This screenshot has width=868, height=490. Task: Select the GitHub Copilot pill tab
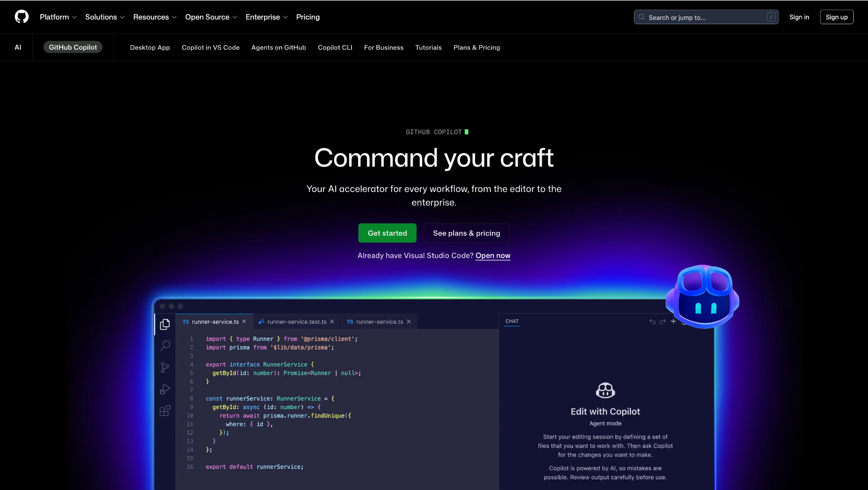pyautogui.click(x=73, y=47)
